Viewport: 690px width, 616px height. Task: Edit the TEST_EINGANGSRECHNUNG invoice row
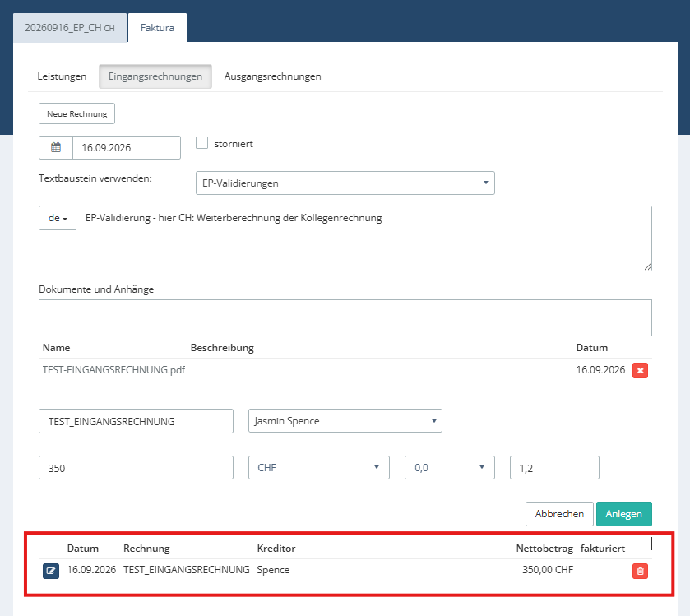coord(51,571)
